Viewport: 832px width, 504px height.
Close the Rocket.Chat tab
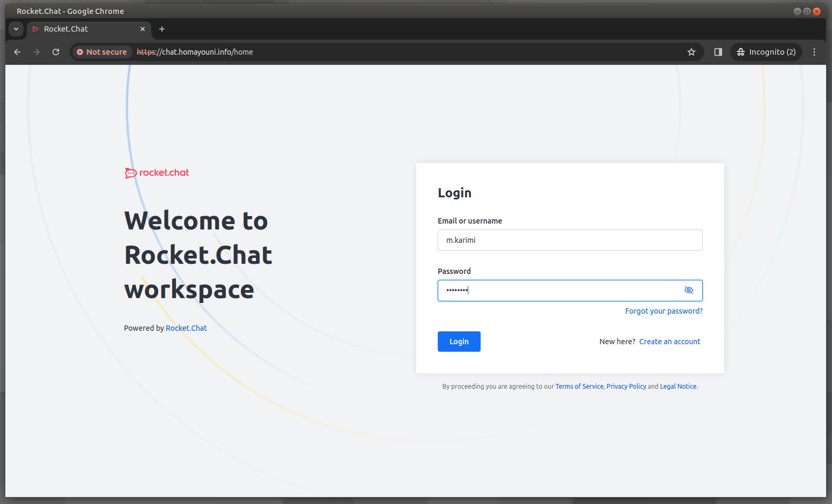click(143, 29)
